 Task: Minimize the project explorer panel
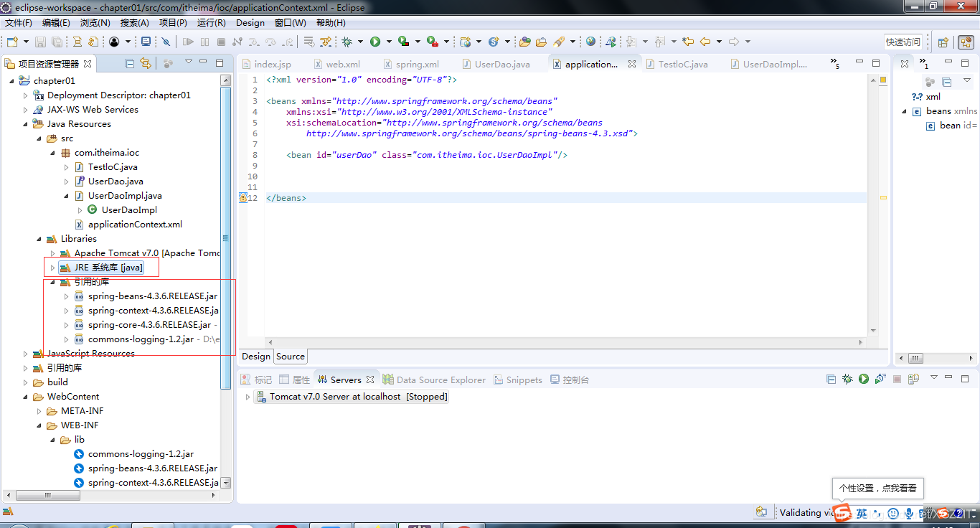pyautogui.click(x=203, y=62)
